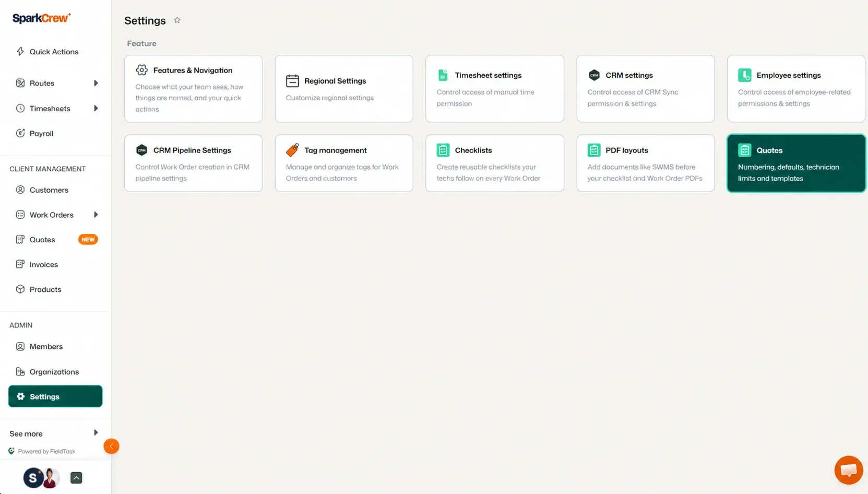Click the Work Orders sidebar icon
This screenshot has width=868, height=494.
tap(20, 215)
